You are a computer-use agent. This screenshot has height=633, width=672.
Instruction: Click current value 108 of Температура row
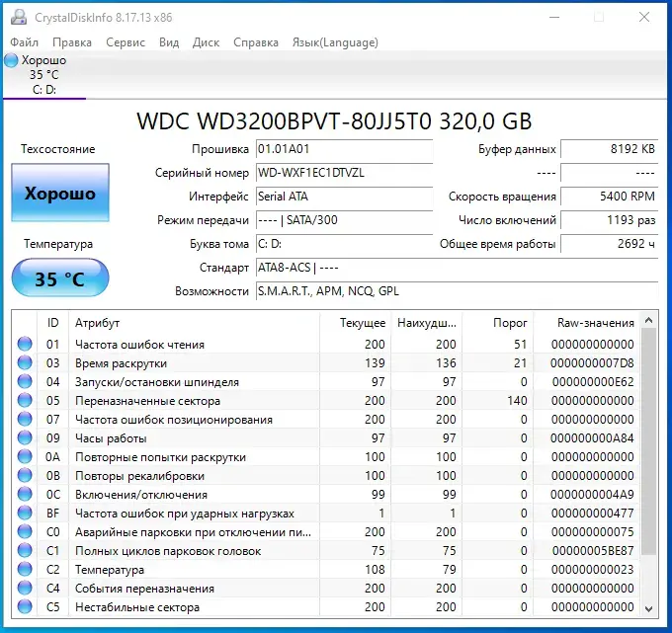[x=375, y=570]
